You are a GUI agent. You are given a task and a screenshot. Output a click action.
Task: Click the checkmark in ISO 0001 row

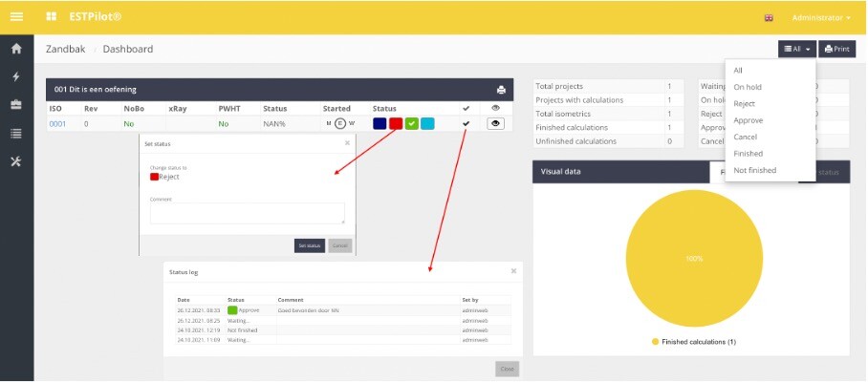click(467, 123)
